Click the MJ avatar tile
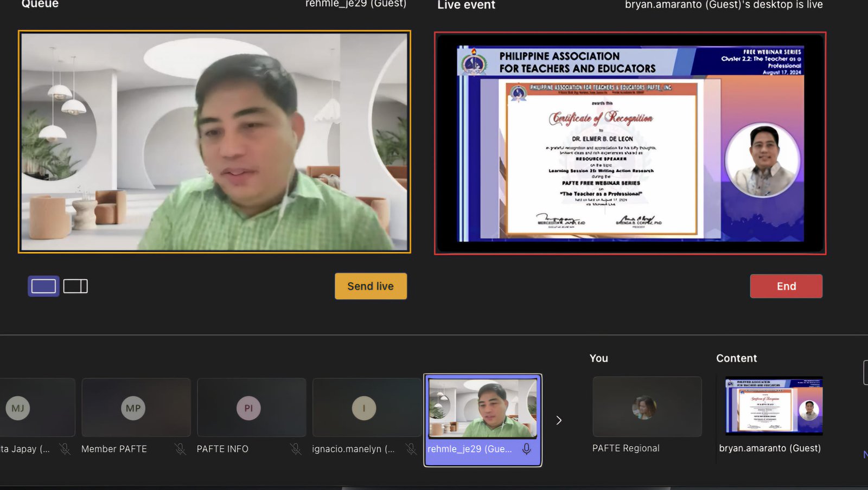 pos(18,408)
